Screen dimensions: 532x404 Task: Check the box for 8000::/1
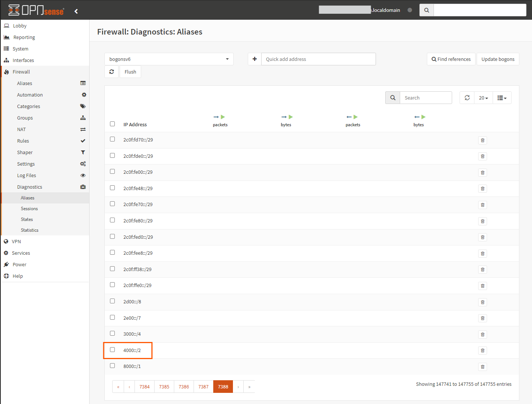tap(113, 366)
